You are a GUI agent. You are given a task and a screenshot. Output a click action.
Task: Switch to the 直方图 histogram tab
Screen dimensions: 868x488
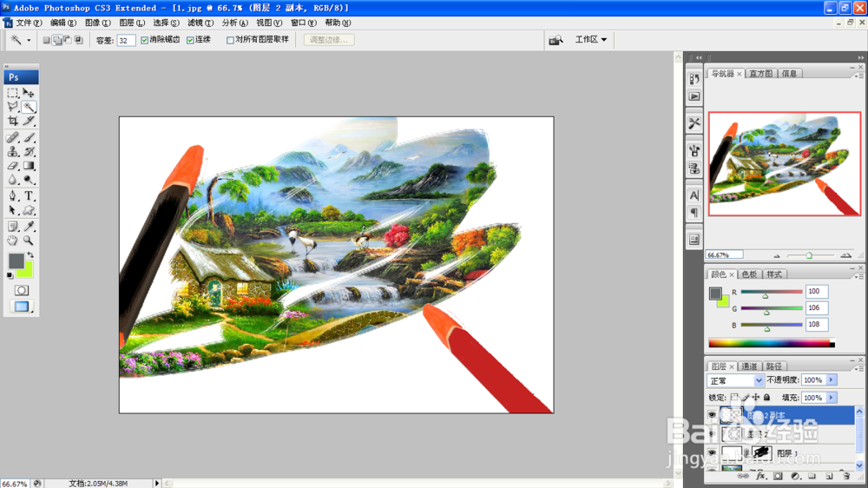click(x=760, y=73)
